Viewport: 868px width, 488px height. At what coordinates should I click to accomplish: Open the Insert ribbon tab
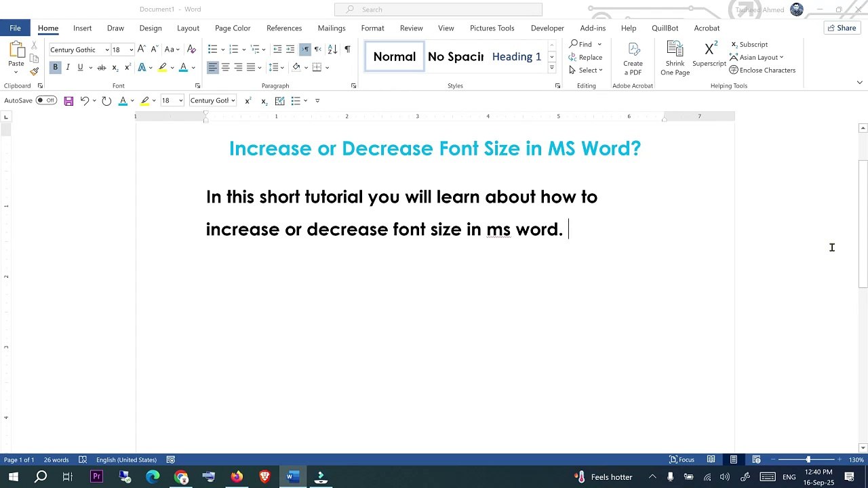click(83, 28)
